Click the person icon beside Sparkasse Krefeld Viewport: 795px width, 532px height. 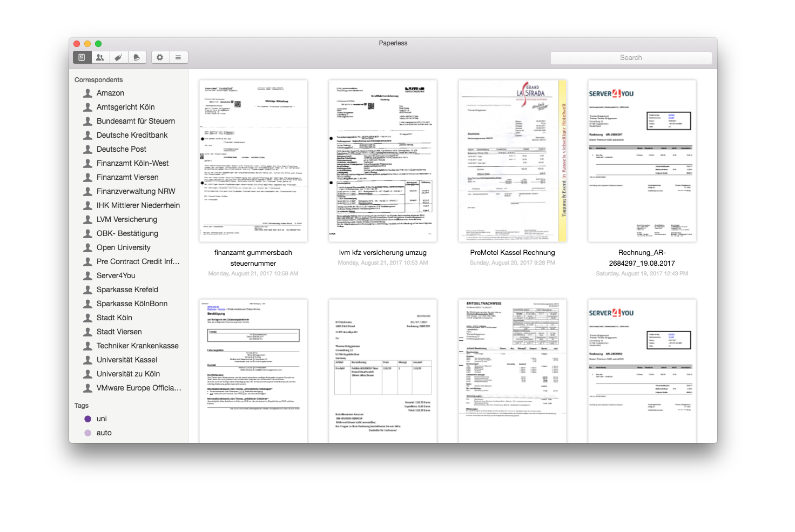88,289
